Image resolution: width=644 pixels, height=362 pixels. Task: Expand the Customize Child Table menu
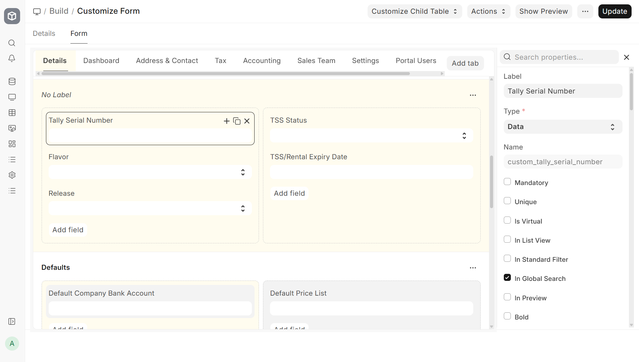(415, 11)
